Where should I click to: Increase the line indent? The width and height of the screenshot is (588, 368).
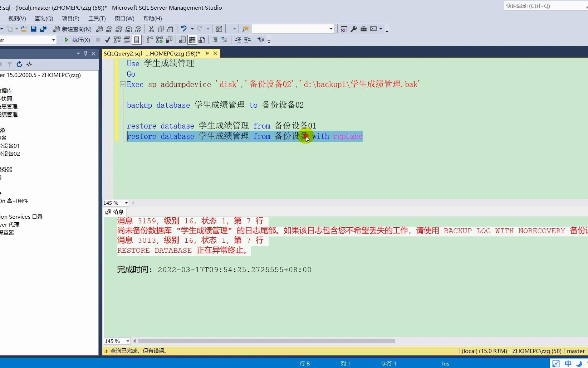(x=247, y=40)
